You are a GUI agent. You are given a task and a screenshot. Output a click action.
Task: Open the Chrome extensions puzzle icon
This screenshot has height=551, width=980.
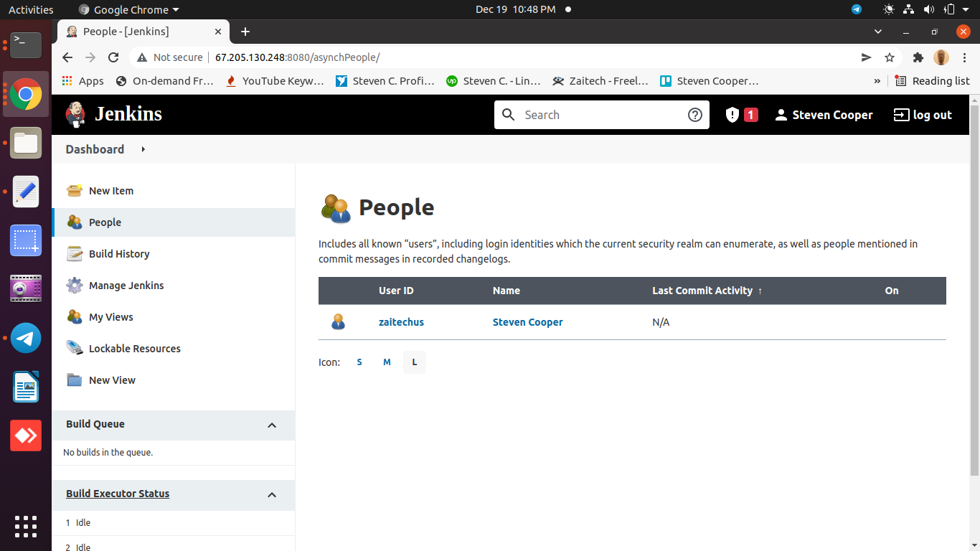tap(918, 57)
